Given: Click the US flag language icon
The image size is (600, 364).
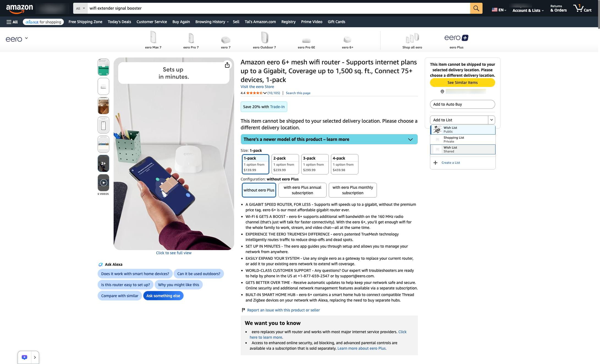Looking at the screenshot, I should coord(494,10).
